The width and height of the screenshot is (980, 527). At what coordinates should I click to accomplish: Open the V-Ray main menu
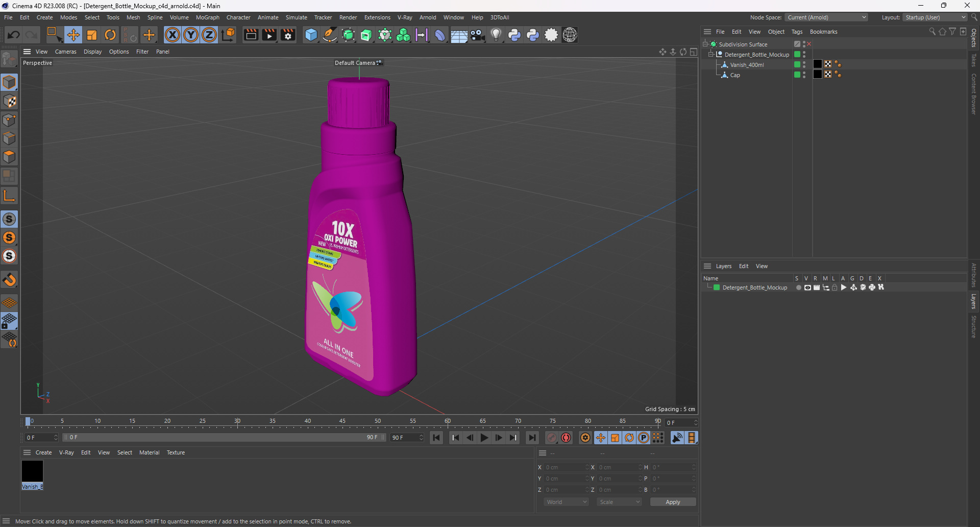coord(405,17)
